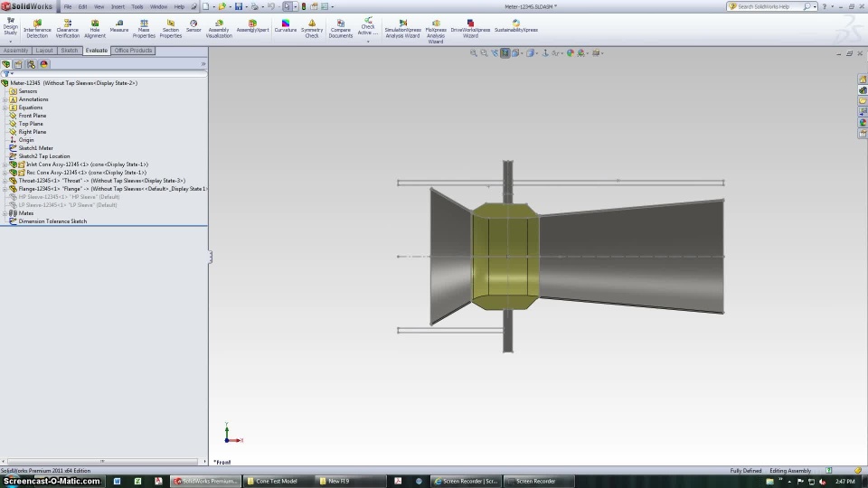Expand the Inlet Cone Assy-12345 component
The image size is (868, 488).
[5, 164]
